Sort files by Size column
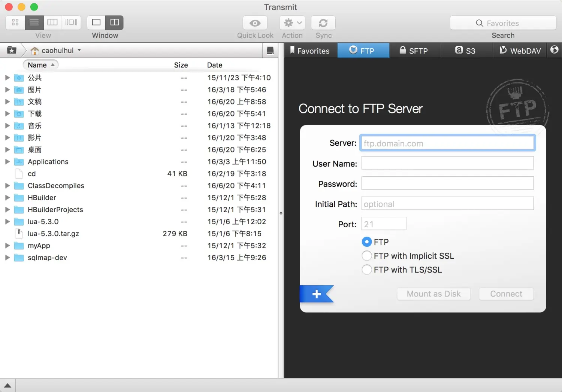Viewport: 562px width, 392px height. click(181, 65)
